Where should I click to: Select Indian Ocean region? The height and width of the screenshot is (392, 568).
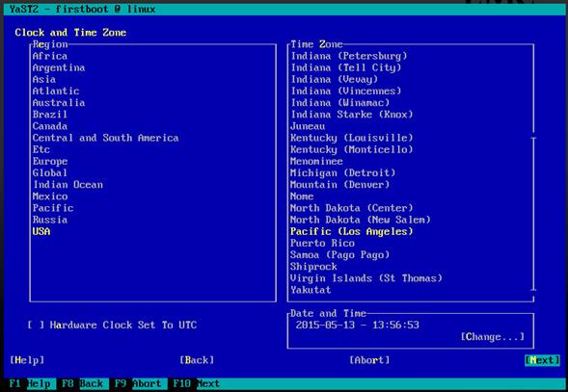point(68,185)
